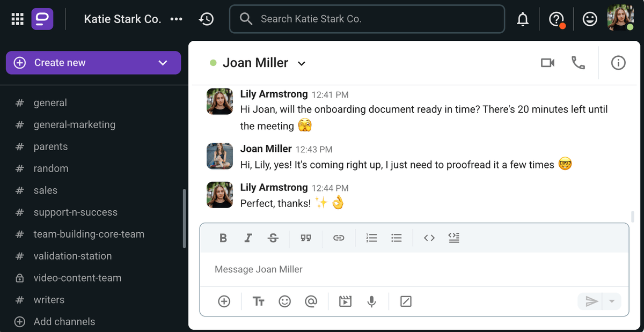Open slash commands shortcut icon

[x=406, y=301]
